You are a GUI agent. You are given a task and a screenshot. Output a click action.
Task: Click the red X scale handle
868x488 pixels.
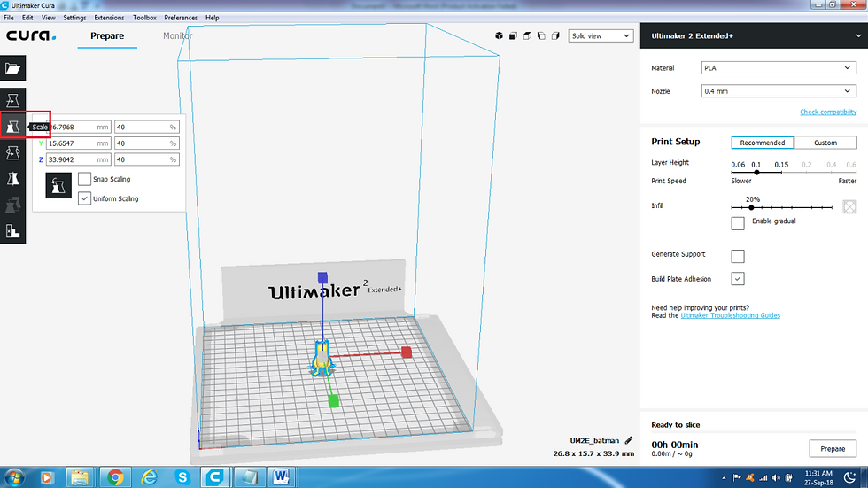pos(407,352)
